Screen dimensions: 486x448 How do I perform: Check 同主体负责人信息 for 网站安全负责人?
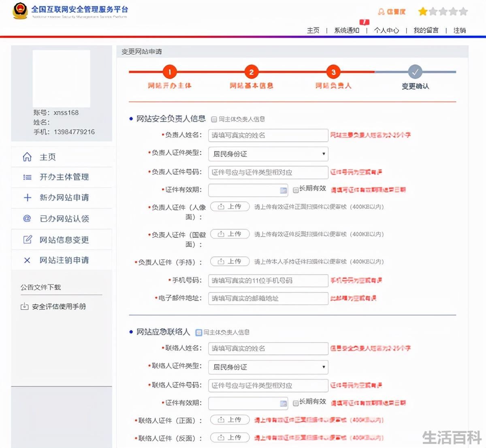[214, 119]
